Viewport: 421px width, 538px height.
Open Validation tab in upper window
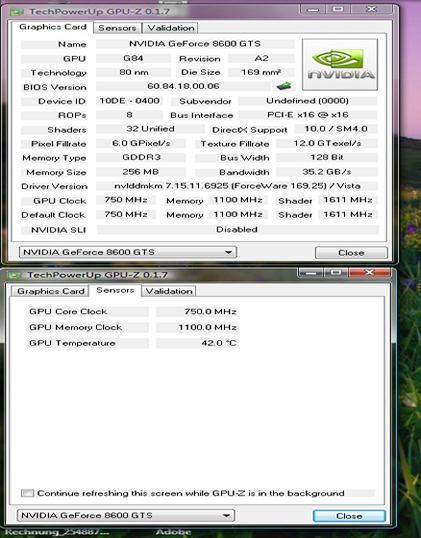click(x=171, y=28)
